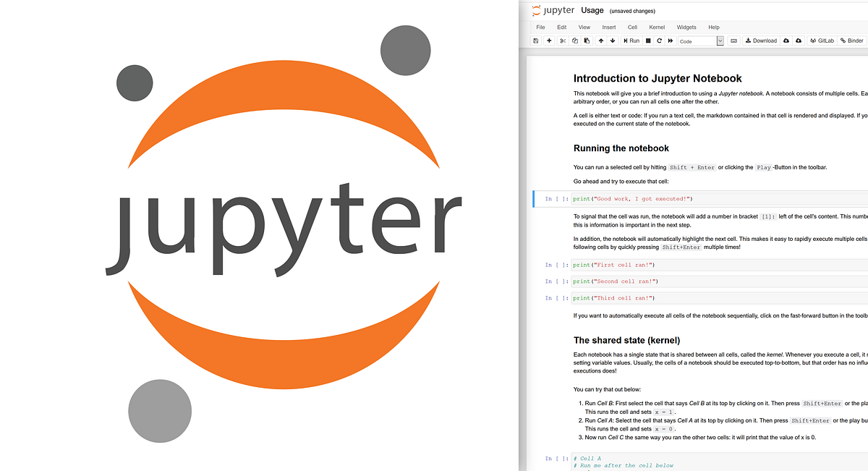Viewport: 868px width, 471px height.
Task: Click the Run button in the toolbar
Action: pos(631,41)
